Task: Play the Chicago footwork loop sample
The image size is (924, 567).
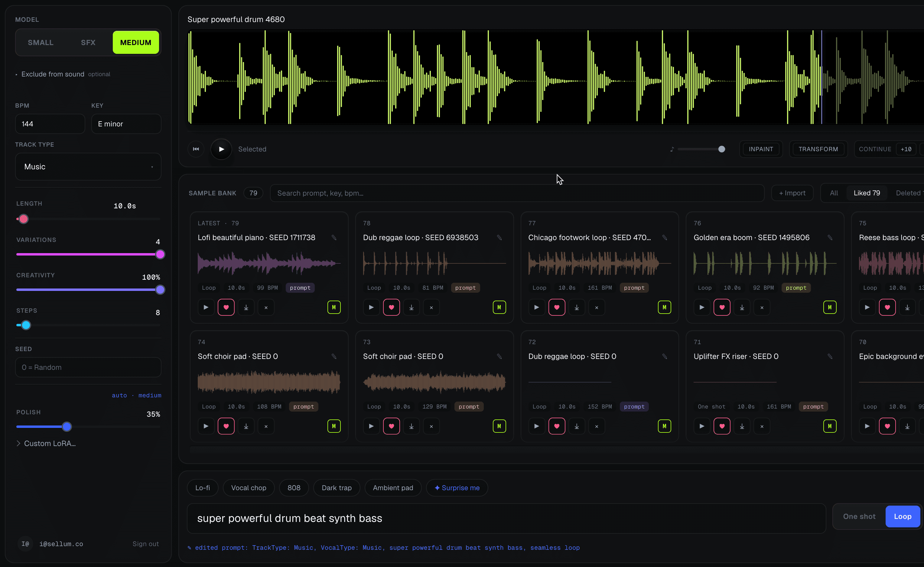Action: [x=537, y=308]
